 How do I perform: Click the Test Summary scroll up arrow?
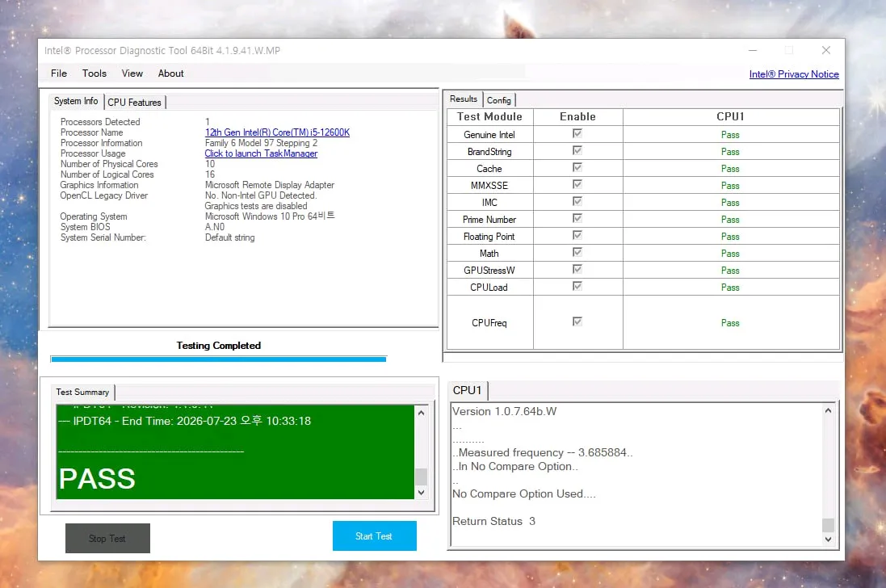click(421, 413)
